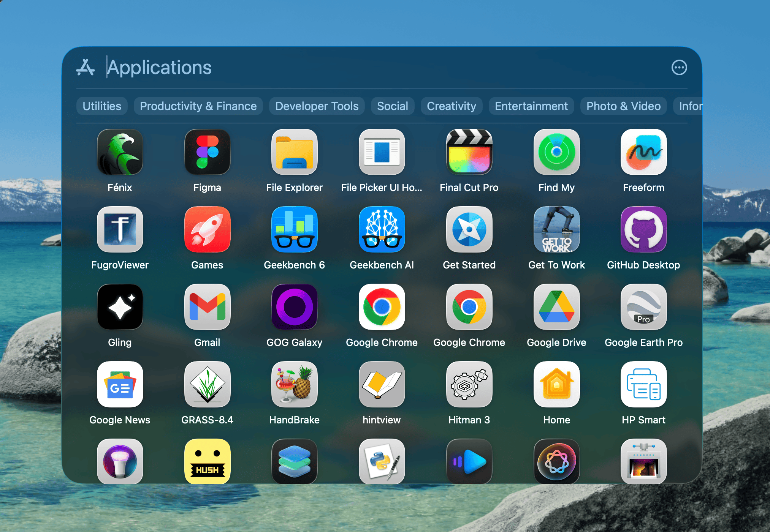
Task: Open the Gmail app
Action: (x=207, y=307)
